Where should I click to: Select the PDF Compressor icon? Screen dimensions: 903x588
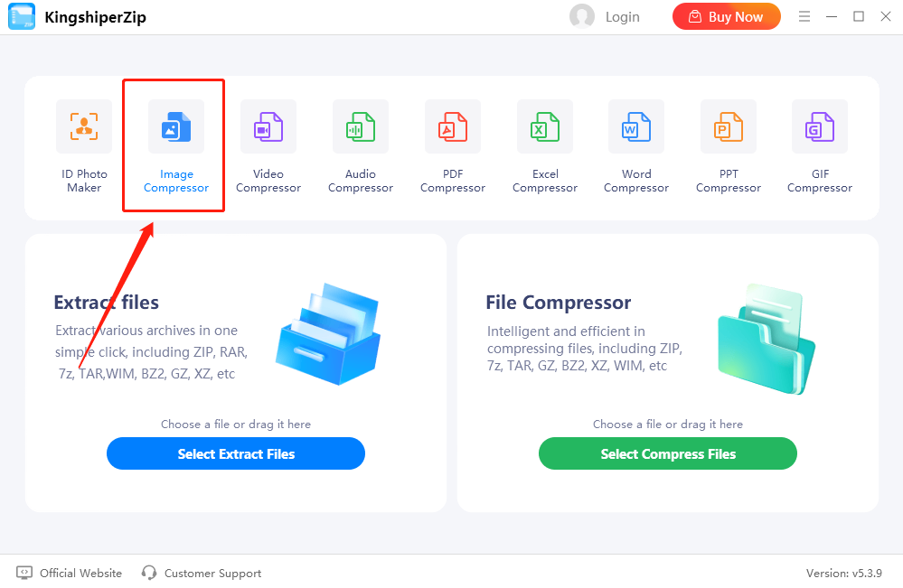pos(453,126)
